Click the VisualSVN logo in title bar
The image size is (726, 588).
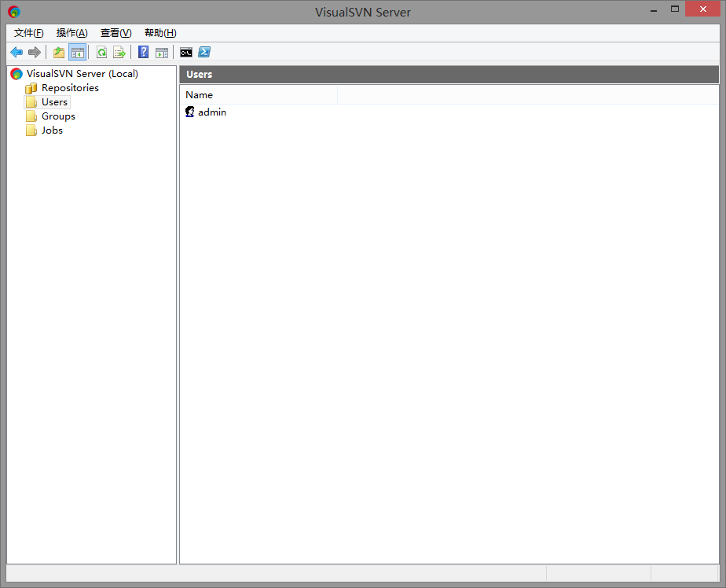[14, 12]
